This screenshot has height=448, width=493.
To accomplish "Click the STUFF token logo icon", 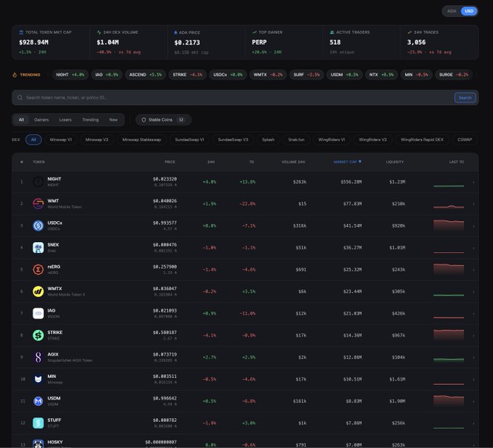I will click(x=38, y=423).
